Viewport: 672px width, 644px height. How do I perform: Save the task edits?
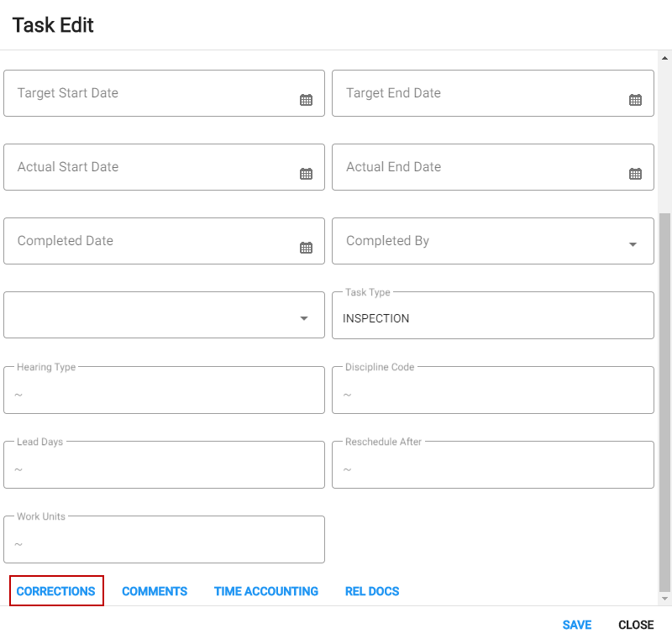[x=577, y=625]
